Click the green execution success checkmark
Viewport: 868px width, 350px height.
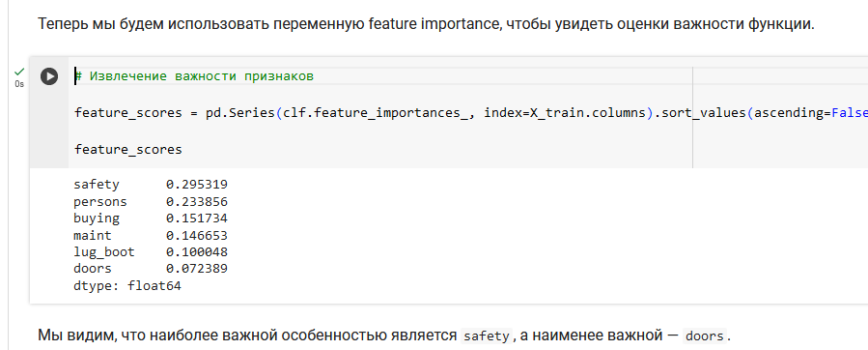[x=19, y=72]
